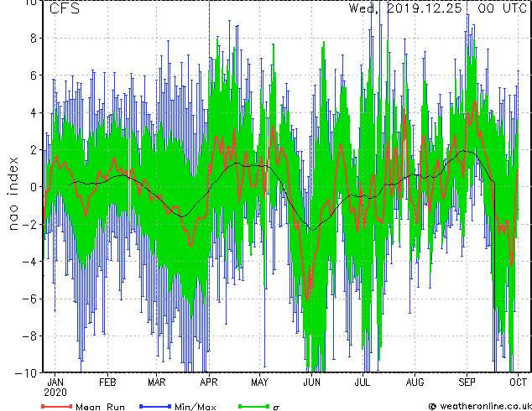Click the y-axis value -10
This screenshot has width=532, height=411.
pyautogui.click(x=25, y=373)
